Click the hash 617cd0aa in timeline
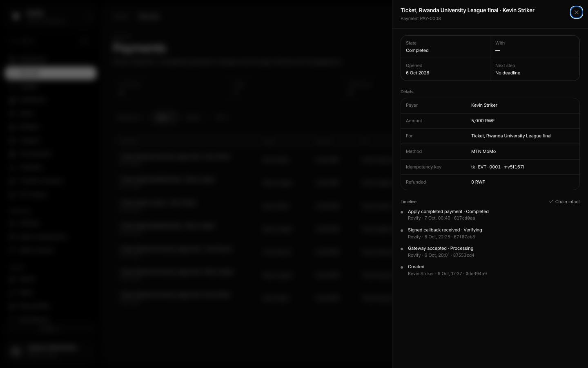 (464, 218)
